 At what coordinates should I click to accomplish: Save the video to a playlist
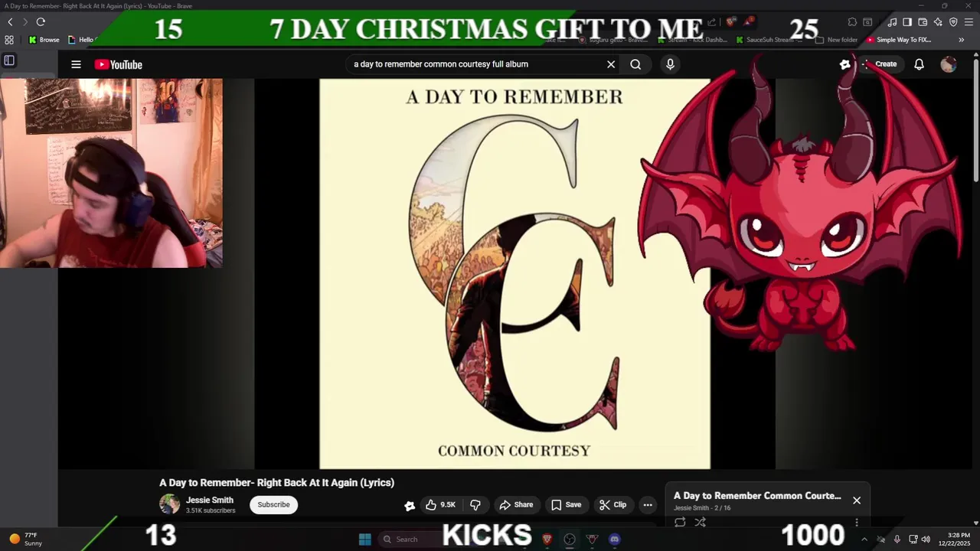566,504
